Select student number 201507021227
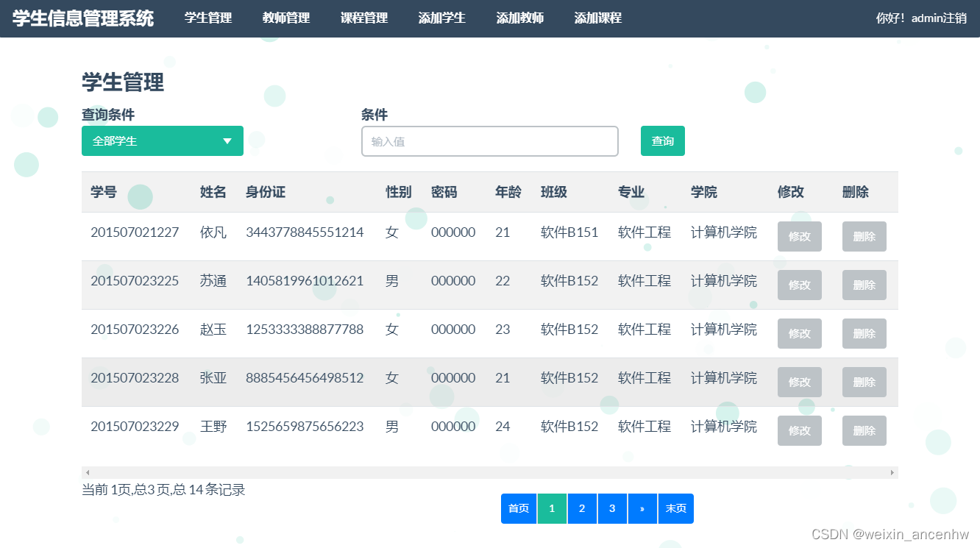Viewport: 980px width, 548px height. click(135, 232)
